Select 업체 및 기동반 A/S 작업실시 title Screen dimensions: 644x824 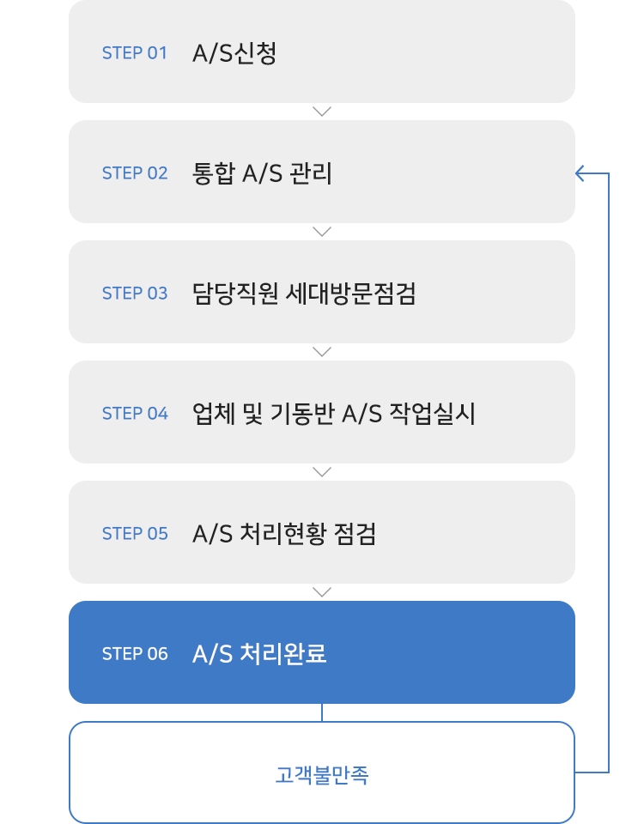pos(334,414)
